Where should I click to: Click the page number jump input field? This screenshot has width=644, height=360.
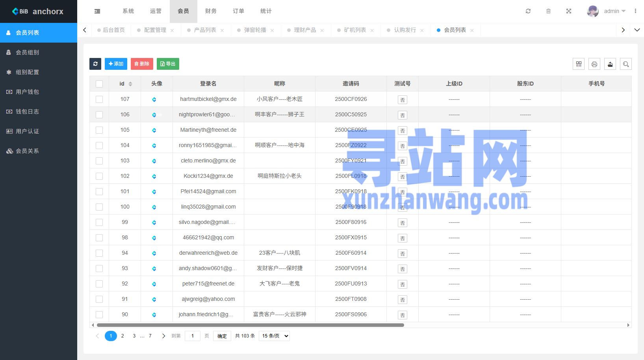(x=193, y=336)
